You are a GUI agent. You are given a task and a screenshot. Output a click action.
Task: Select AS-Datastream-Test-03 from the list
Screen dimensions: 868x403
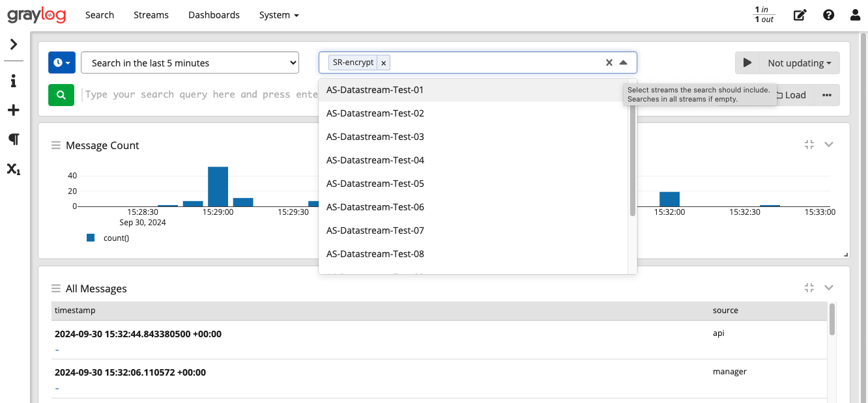tap(375, 137)
